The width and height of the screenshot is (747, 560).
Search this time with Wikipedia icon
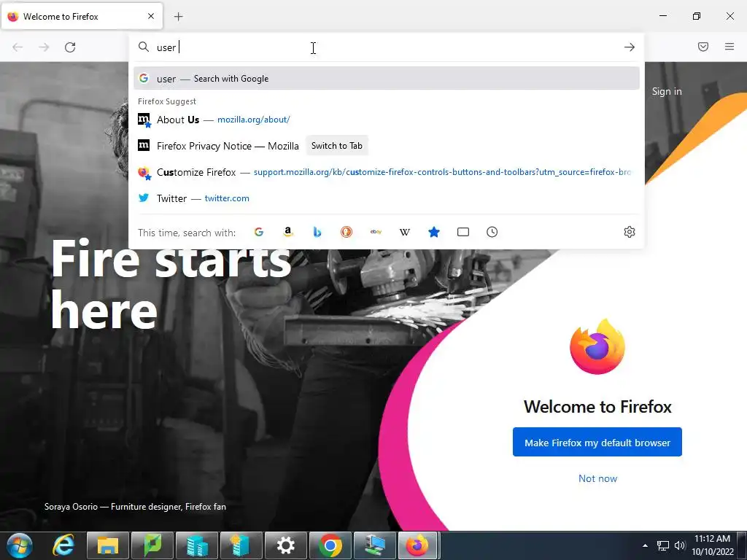[404, 232]
